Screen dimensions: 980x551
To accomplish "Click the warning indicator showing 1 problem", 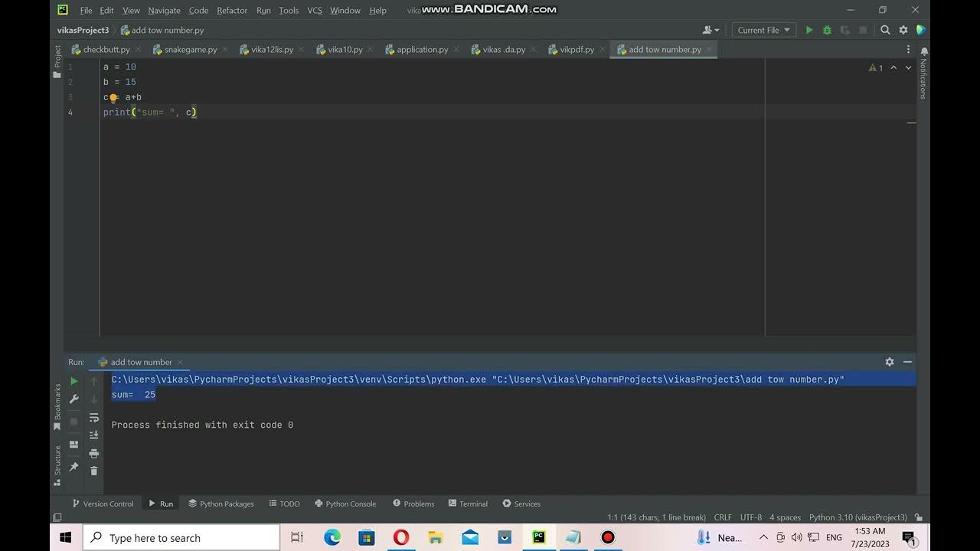I will click(x=876, y=68).
